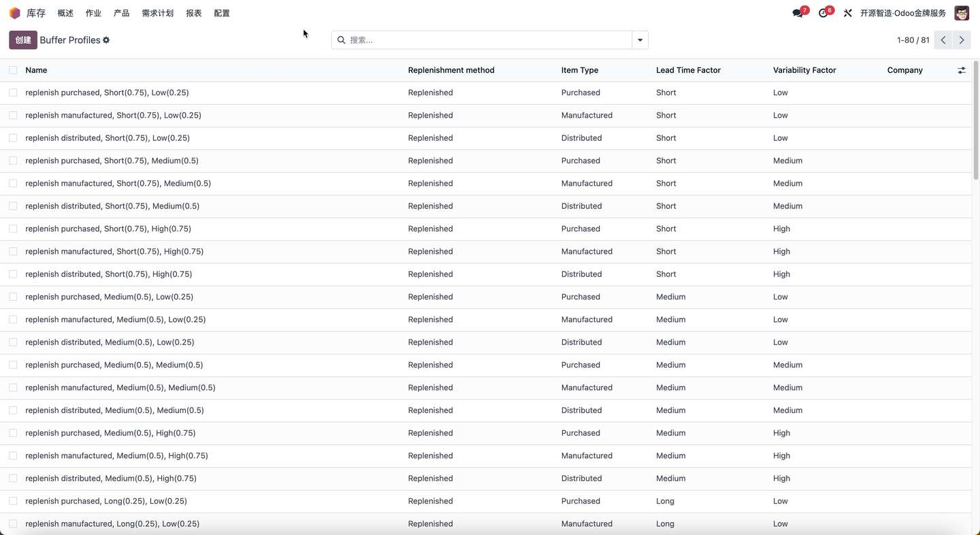Click Distributed cell in Medium(0.5), High(0.75) row
980x535 pixels.
tap(581, 479)
